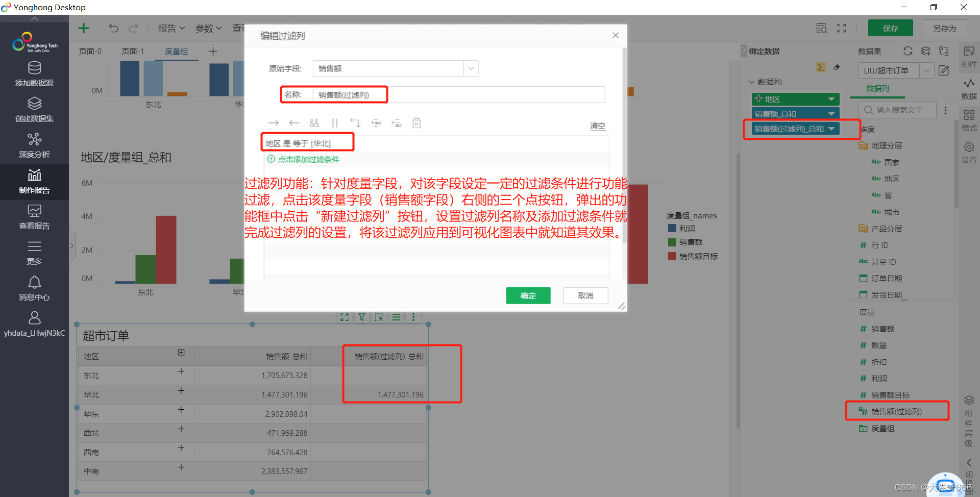The image size is (980, 497).
Task: Click the add dataset layers icon beside 数据集
Action: click(925, 51)
